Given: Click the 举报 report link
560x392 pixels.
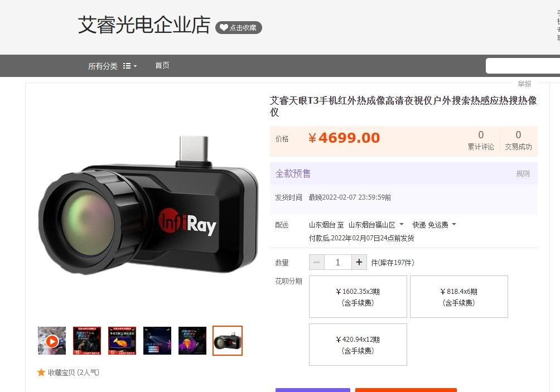Looking at the screenshot, I should click(524, 84).
